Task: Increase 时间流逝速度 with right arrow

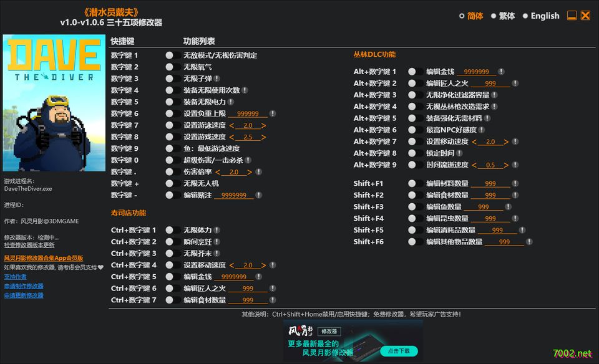Action: pos(506,165)
